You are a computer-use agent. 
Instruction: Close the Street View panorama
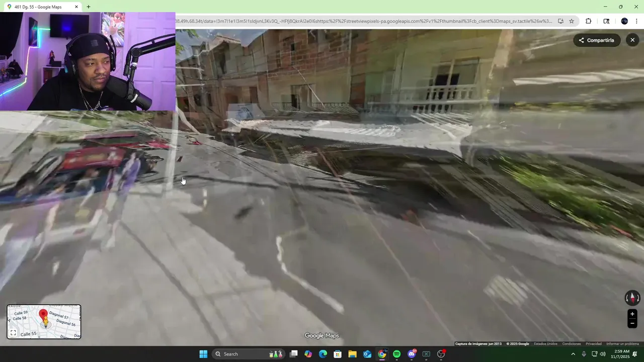click(632, 40)
